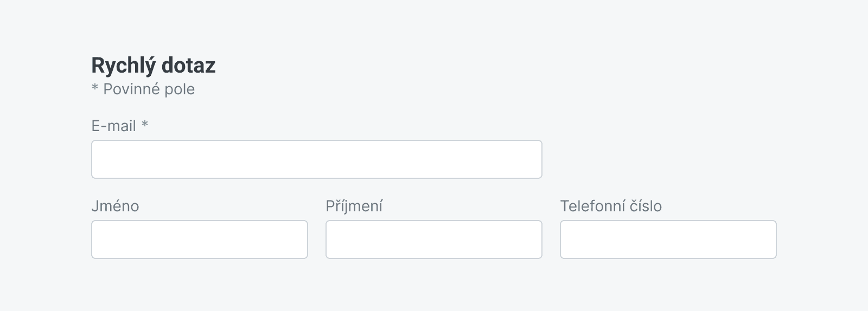Viewport: 868px width, 311px height.
Task: Click the "Telefonní číslo" label
Action: tap(611, 206)
